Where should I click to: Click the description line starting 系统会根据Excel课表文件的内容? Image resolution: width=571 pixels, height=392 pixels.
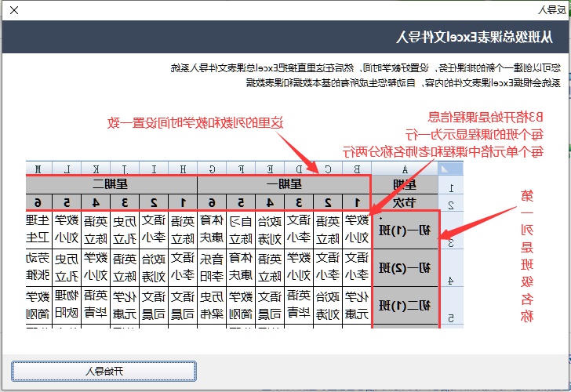coord(403,82)
